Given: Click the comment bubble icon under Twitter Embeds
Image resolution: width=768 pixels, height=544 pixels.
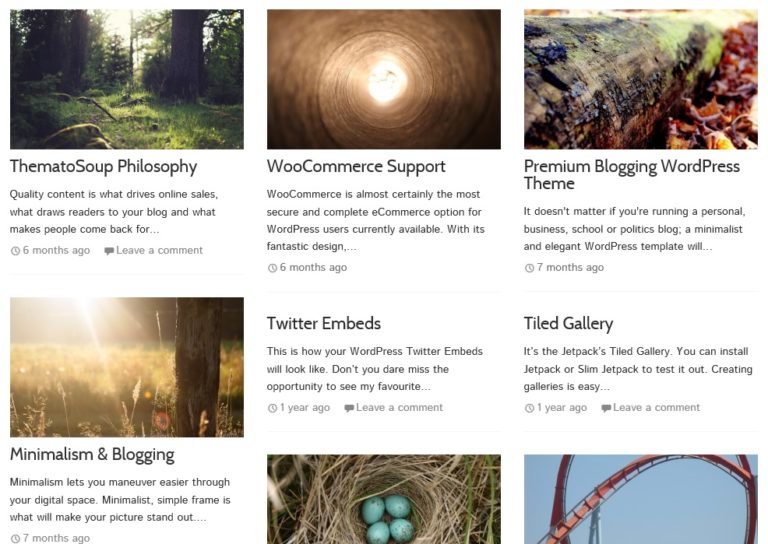Looking at the screenshot, I should click(x=349, y=408).
